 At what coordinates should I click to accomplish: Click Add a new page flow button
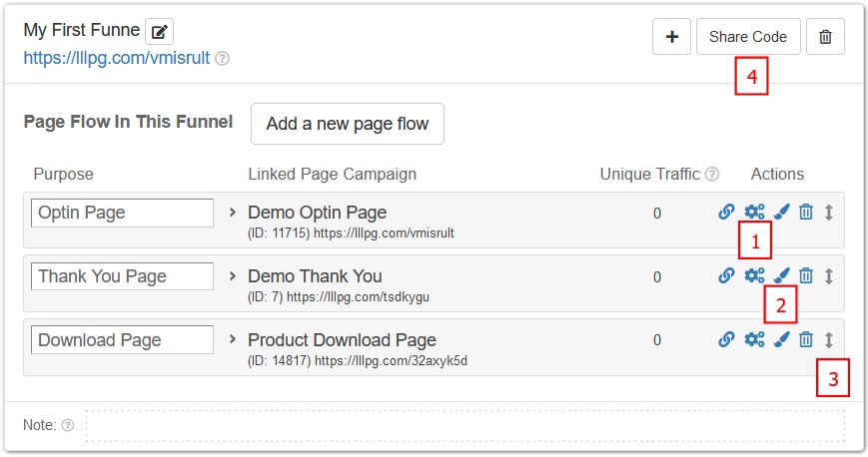[x=347, y=124]
